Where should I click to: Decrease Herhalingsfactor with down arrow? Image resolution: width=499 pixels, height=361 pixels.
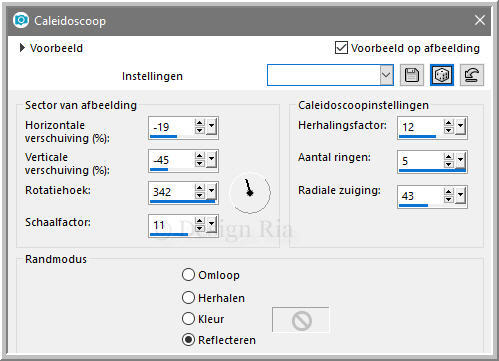[x=449, y=130]
